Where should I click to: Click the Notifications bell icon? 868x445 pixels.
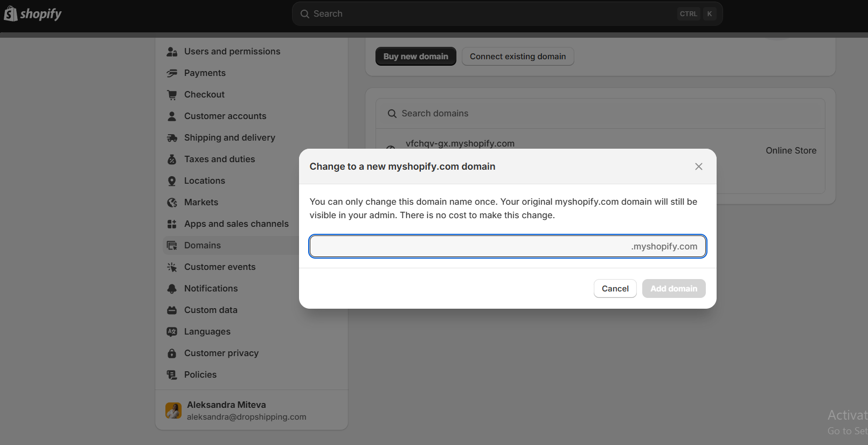point(172,289)
